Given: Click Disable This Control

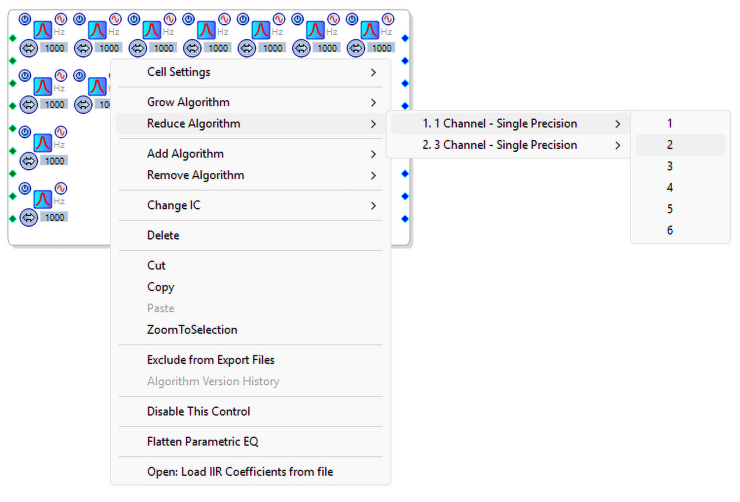Looking at the screenshot, I should coord(198,411).
